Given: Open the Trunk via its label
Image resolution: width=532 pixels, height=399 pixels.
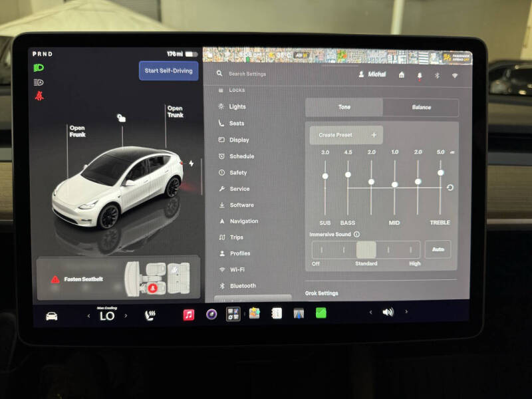Looking at the screenshot, I should coord(175,112).
